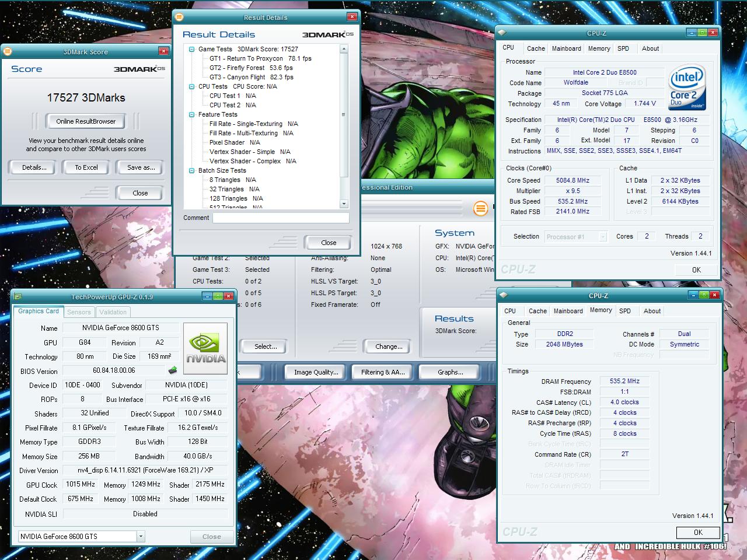
Task: Switch to the Validation tab in GPU-Z
Action: coord(113,312)
